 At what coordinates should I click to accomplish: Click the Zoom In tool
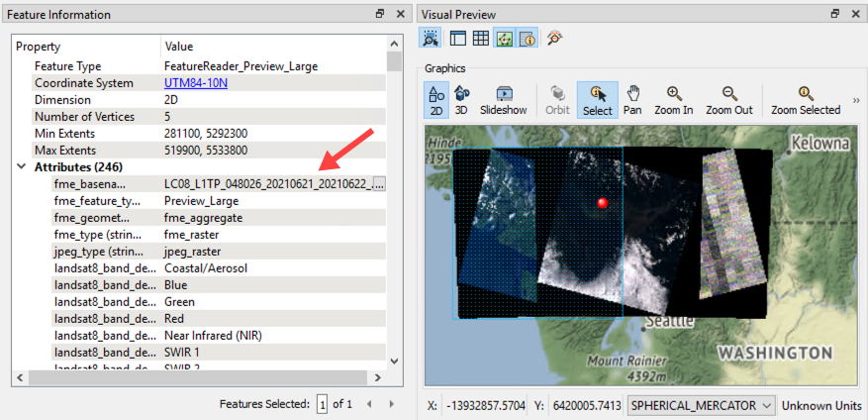pyautogui.click(x=674, y=100)
